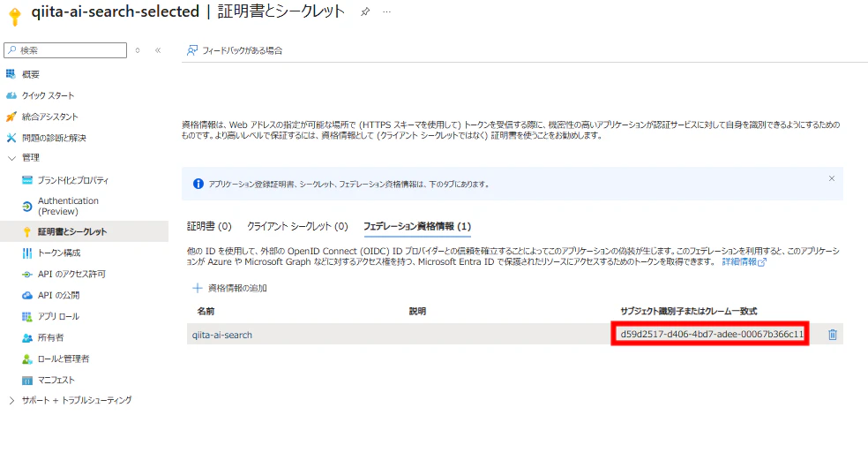Click the トークン構成 icon

coord(27,253)
